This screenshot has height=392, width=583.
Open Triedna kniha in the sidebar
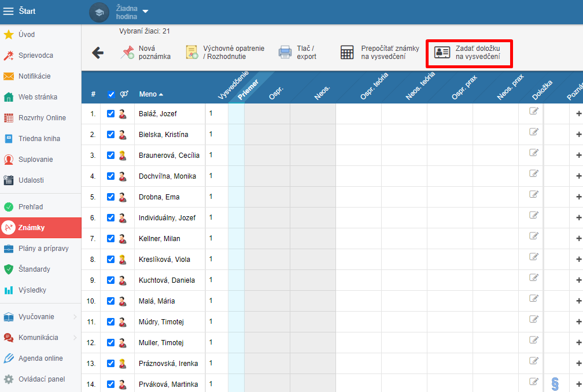point(40,139)
